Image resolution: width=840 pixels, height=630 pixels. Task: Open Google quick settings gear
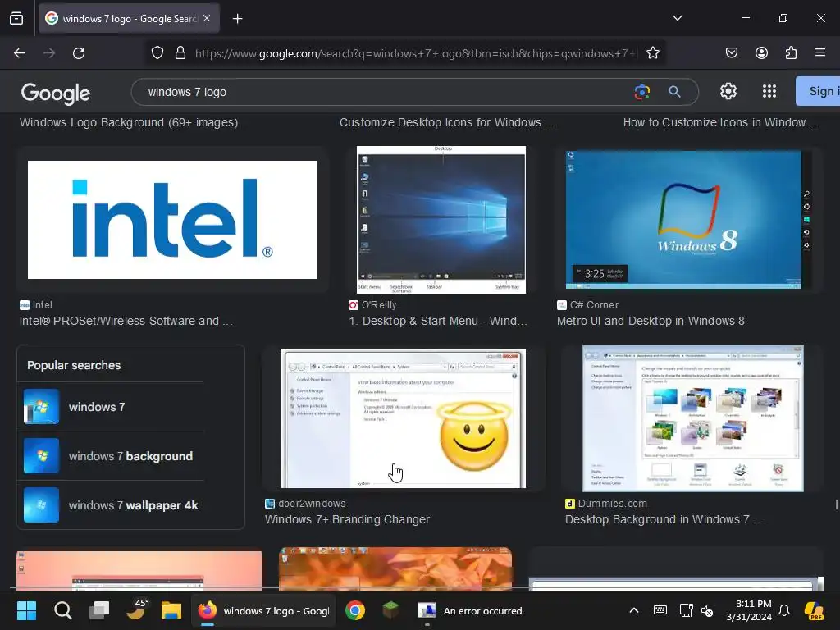coord(728,91)
